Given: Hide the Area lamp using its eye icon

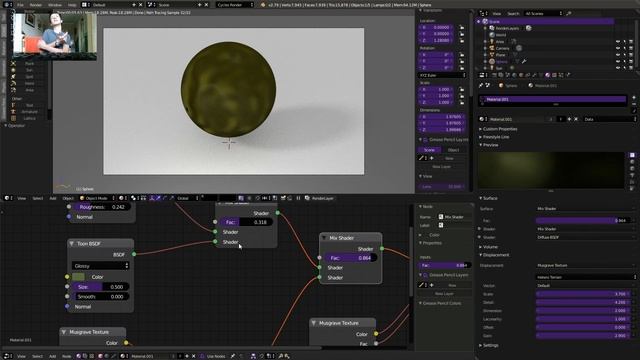Looking at the screenshot, I should pos(618,42).
